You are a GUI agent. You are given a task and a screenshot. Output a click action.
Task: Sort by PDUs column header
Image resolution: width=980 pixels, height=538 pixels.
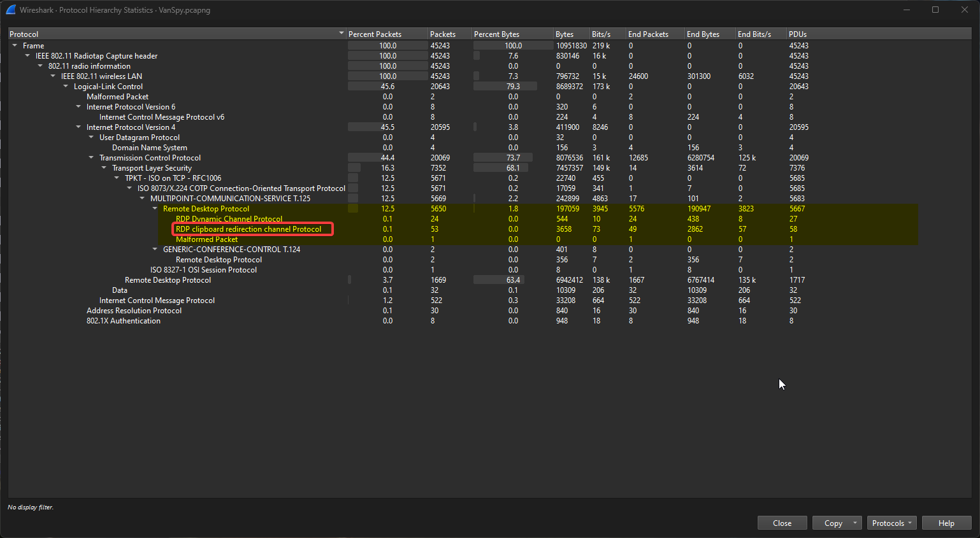pyautogui.click(x=879, y=34)
